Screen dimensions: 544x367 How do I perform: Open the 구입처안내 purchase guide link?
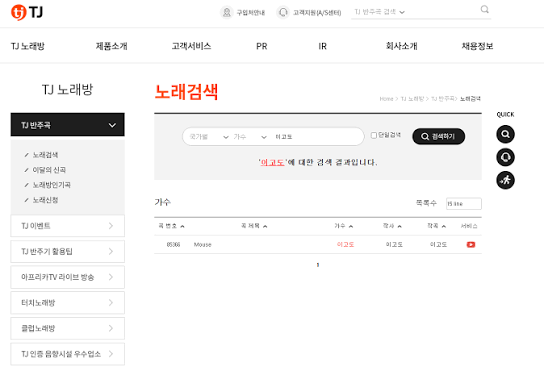click(x=243, y=13)
